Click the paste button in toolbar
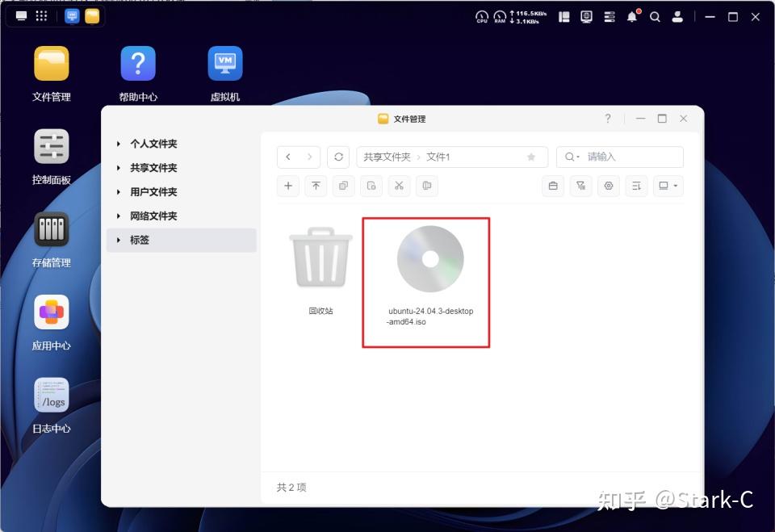Image resolution: width=775 pixels, height=532 pixels. pyautogui.click(x=371, y=186)
